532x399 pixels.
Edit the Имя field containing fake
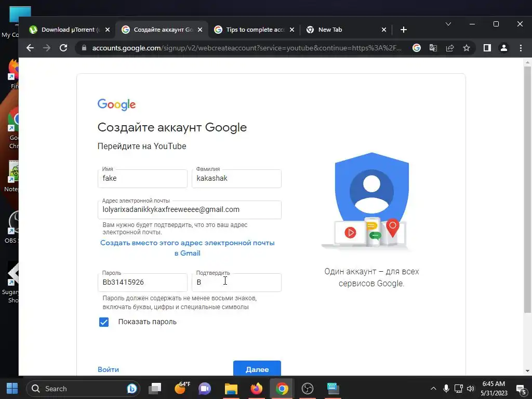[142, 179]
